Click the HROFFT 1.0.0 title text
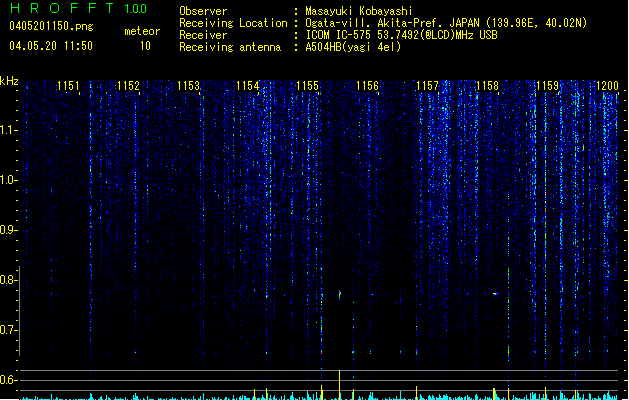Viewport: 629px width, 400px height. [78, 8]
